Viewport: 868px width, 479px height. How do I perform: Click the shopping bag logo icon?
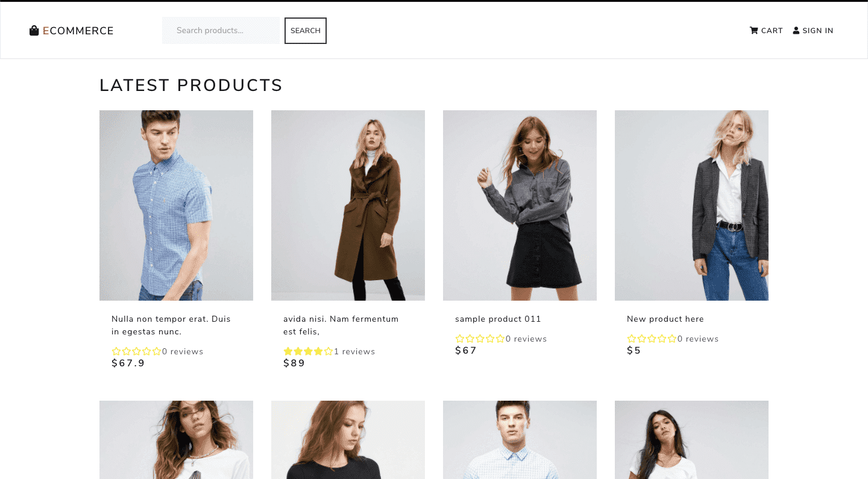[x=34, y=31]
